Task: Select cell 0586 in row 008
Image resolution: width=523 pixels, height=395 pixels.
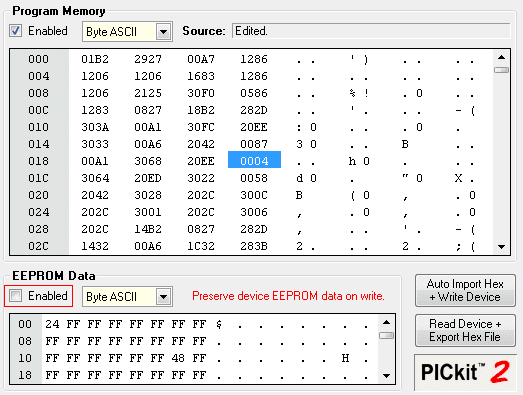Action: (x=254, y=93)
